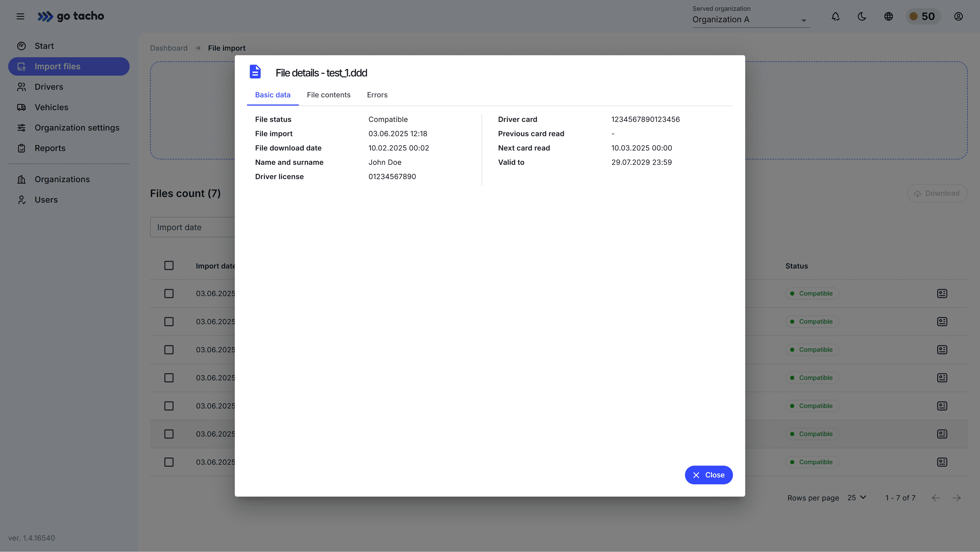Check the last file row checkbox
This screenshot has width=980, height=552.
pos(169,462)
